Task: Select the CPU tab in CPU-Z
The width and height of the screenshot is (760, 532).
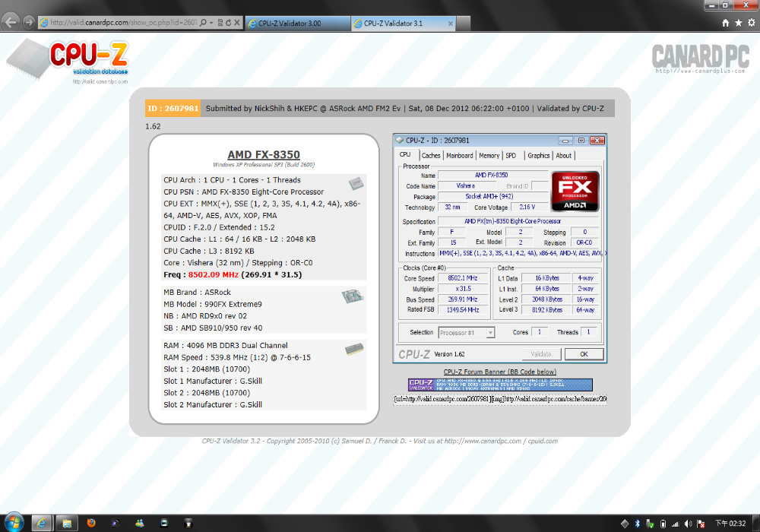Action: click(x=405, y=154)
